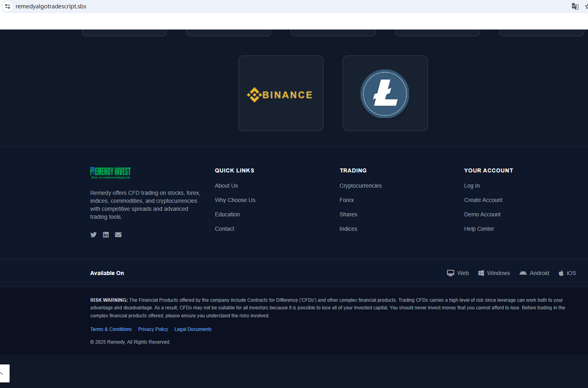Read the Privacy Policy link
588x388 pixels.
(153, 329)
